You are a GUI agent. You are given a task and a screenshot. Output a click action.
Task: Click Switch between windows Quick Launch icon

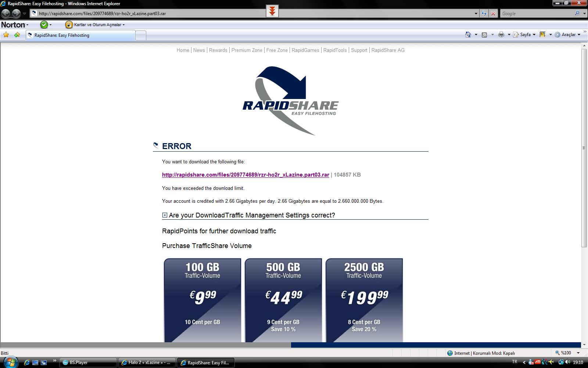point(44,362)
